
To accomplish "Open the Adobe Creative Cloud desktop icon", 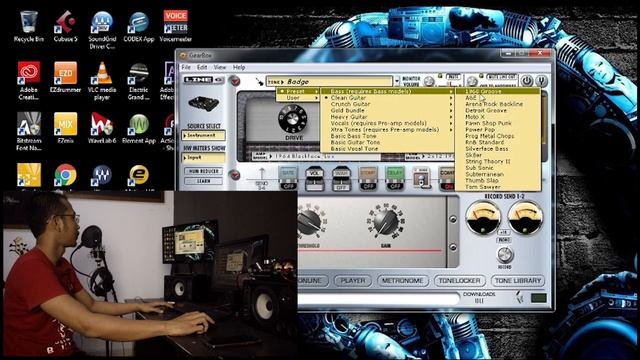I will (x=29, y=80).
